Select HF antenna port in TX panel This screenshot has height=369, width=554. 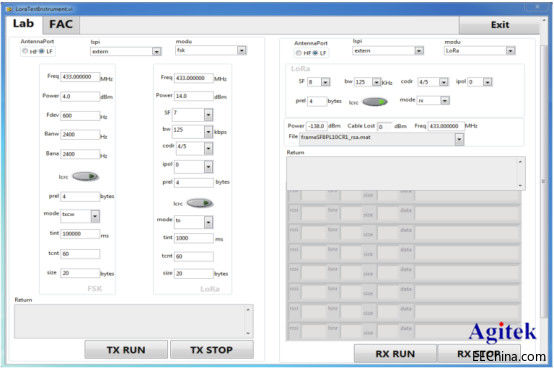tap(25, 51)
